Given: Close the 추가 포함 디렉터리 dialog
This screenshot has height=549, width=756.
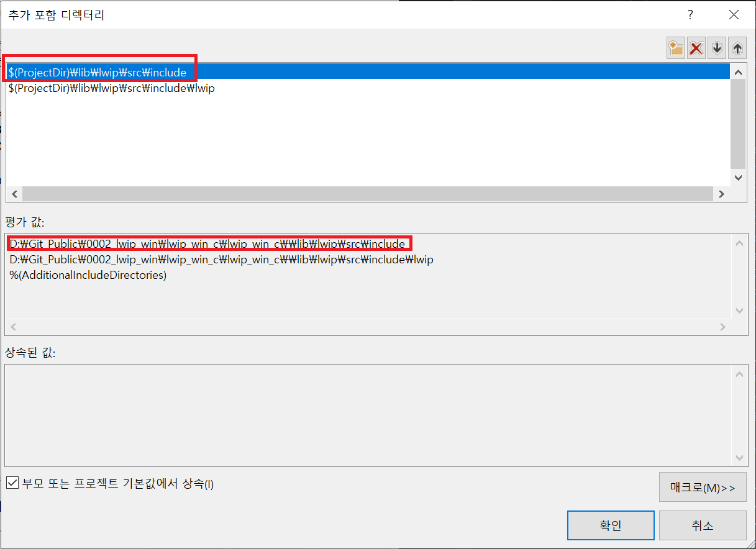Looking at the screenshot, I should click(734, 15).
